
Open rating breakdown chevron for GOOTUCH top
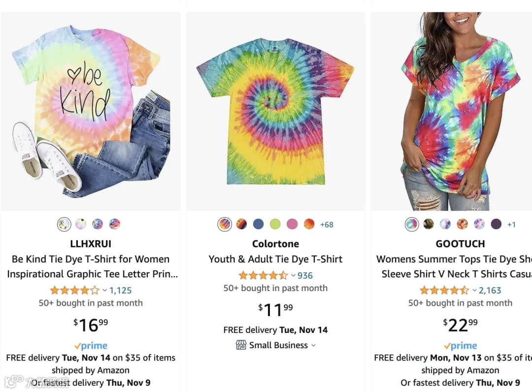pos(474,291)
